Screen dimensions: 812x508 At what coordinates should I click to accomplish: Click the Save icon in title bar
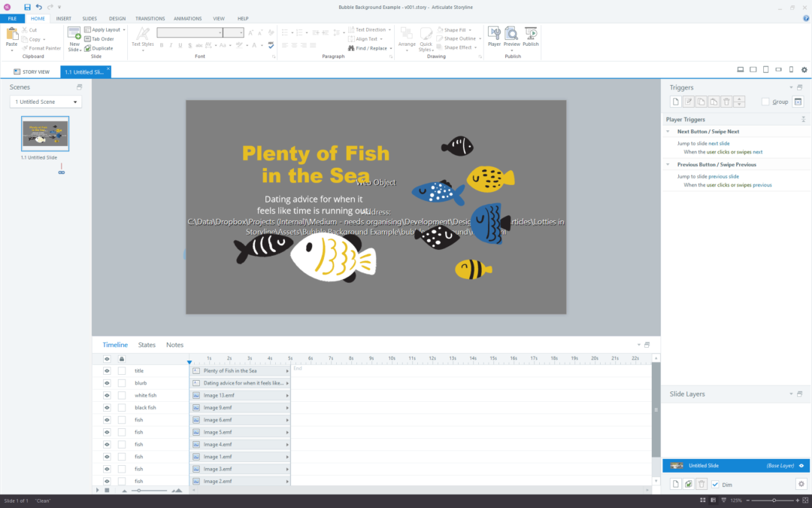pos(28,7)
